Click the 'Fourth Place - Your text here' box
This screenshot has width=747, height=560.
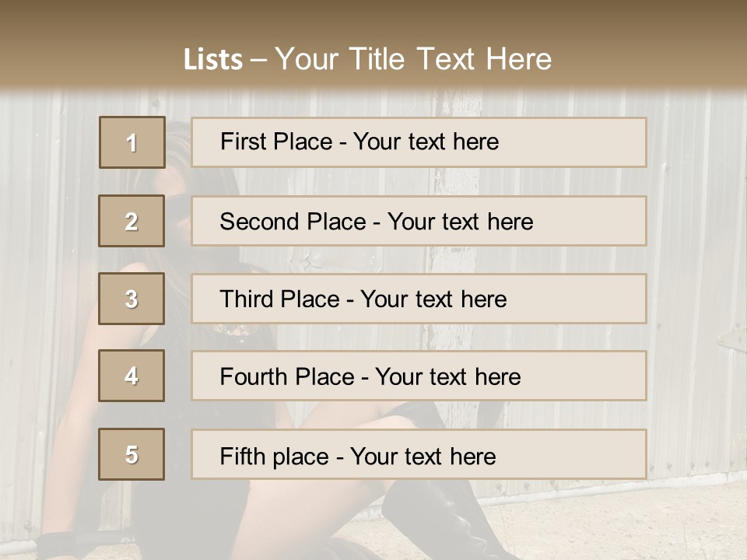tap(419, 376)
